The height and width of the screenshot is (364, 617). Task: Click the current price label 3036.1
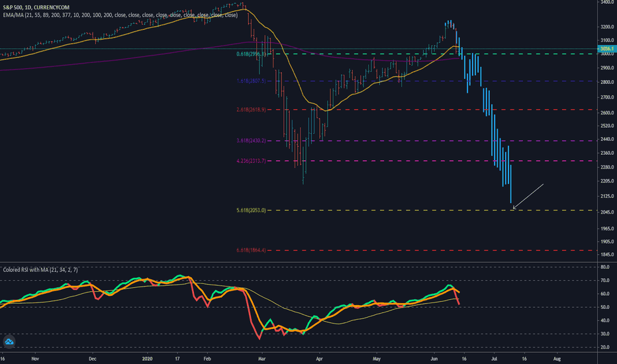tap(606, 49)
